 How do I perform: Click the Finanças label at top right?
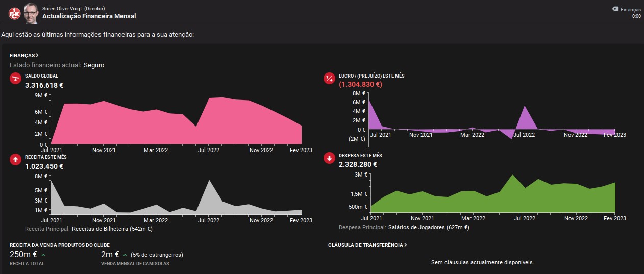click(x=631, y=9)
